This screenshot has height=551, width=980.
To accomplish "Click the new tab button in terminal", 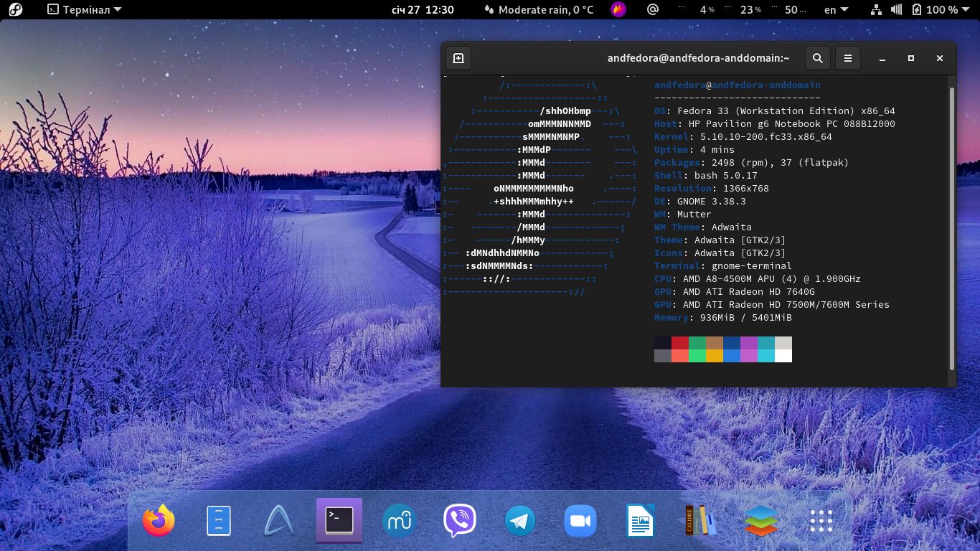I will tap(458, 59).
